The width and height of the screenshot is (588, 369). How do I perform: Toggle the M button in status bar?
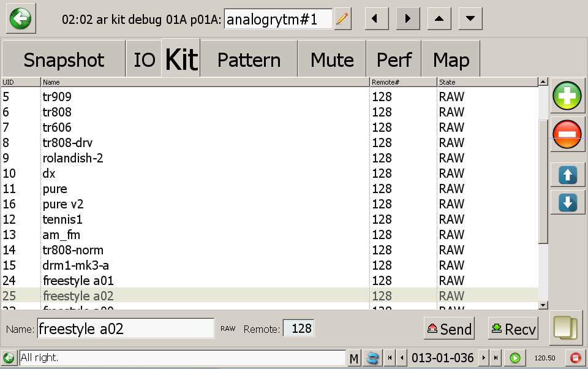coord(354,358)
